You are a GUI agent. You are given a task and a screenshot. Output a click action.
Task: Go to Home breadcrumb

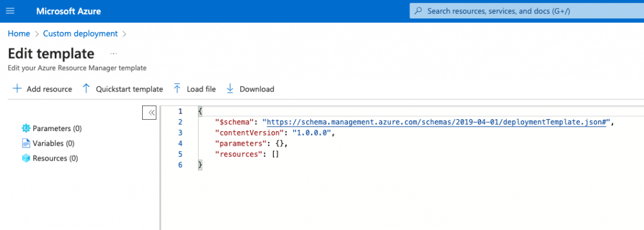click(x=19, y=34)
